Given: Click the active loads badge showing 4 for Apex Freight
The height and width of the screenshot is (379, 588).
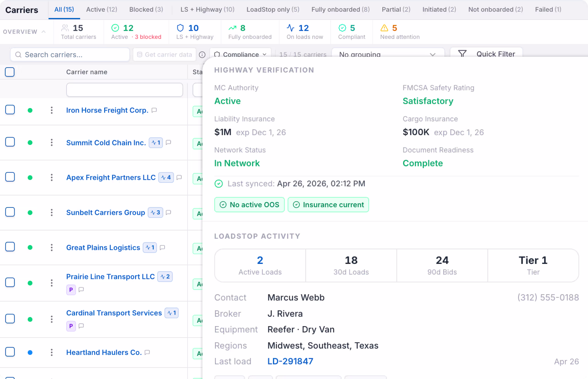Looking at the screenshot, I should point(166,177).
